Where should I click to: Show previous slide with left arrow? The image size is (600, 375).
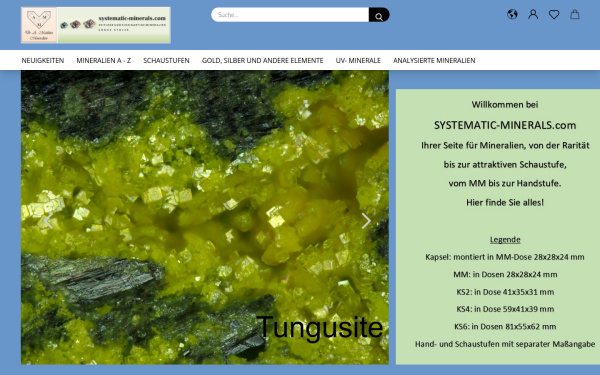click(49, 221)
